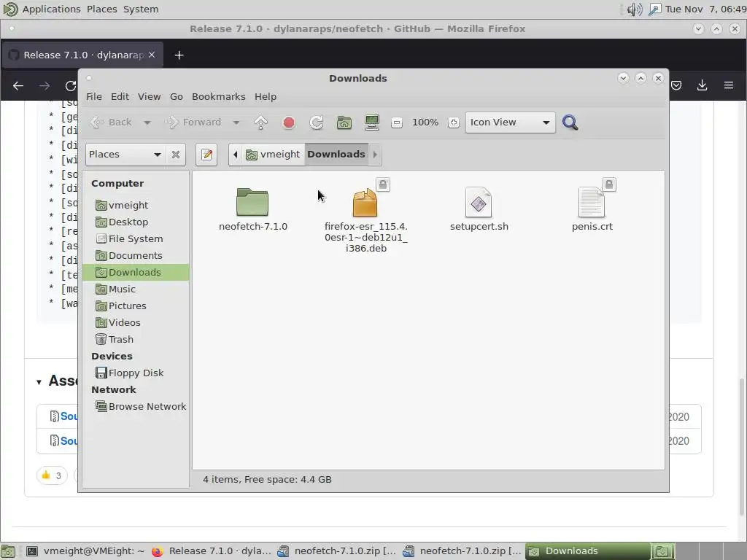Image resolution: width=747 pixels, height=560 pixels.
Task: Select the firefox-esr deb package icon
Action: 365,202
